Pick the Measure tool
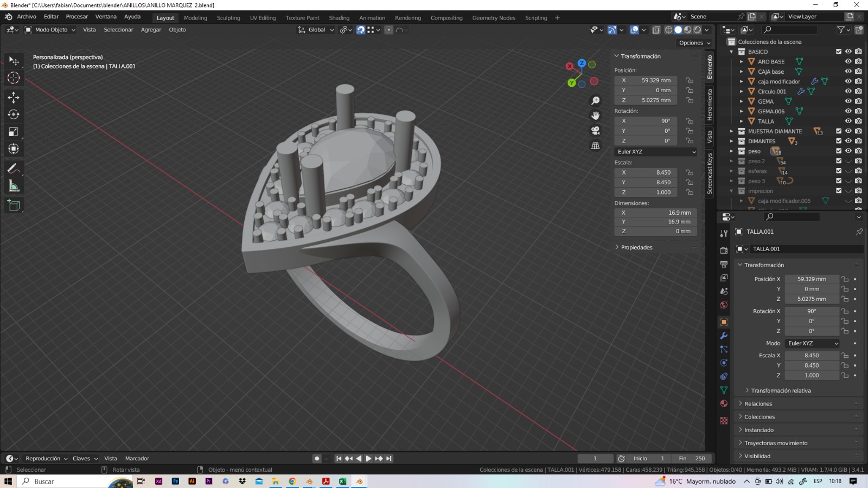Image resolution: width=868 pixels, height=488 pixels. coord(14,186)
